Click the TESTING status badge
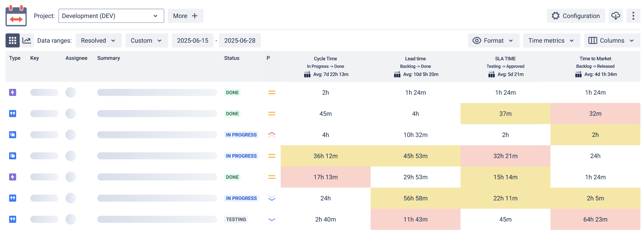This screenshot has width=644, height=236. click(236, 219)
